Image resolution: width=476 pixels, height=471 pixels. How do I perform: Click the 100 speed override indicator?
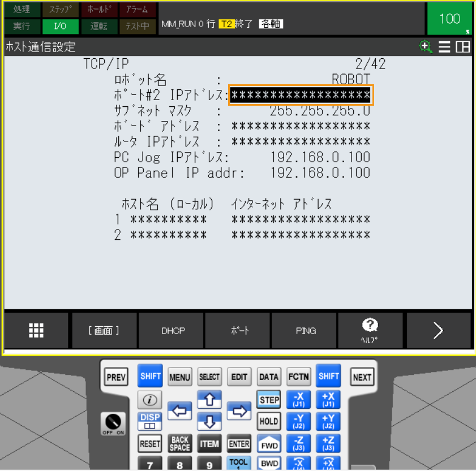point(449,19)
